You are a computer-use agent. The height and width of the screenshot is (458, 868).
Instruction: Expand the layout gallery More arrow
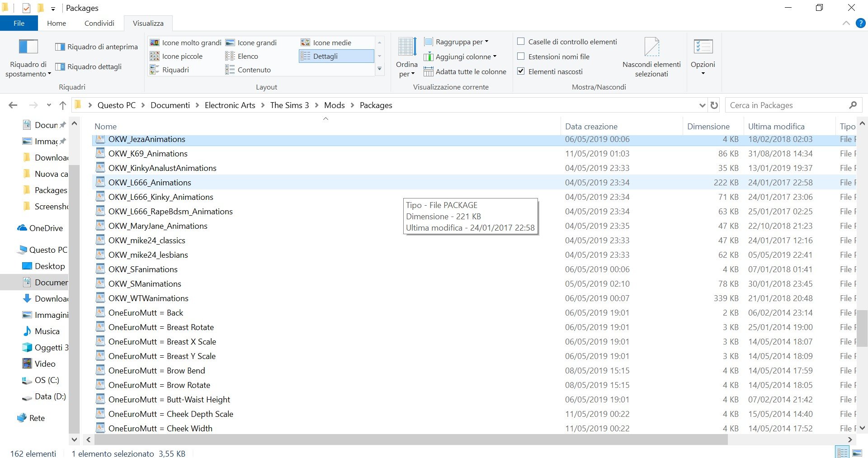[x=379, y=69]
